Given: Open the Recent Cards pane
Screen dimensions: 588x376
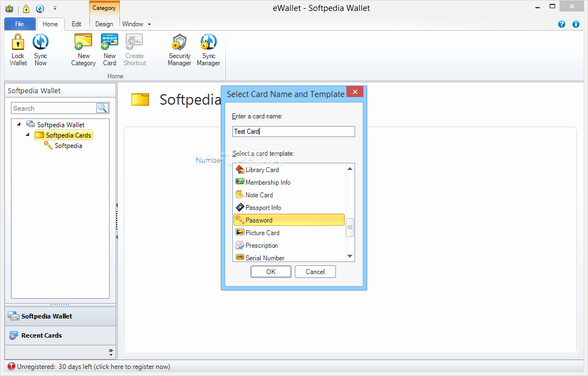Looking at the screenshot, I should point(60,335).
